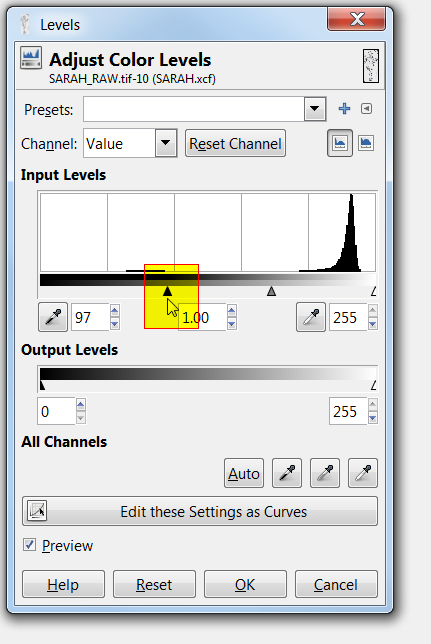
Task: Decrease the high output level 255
Action: click(373, 418)
